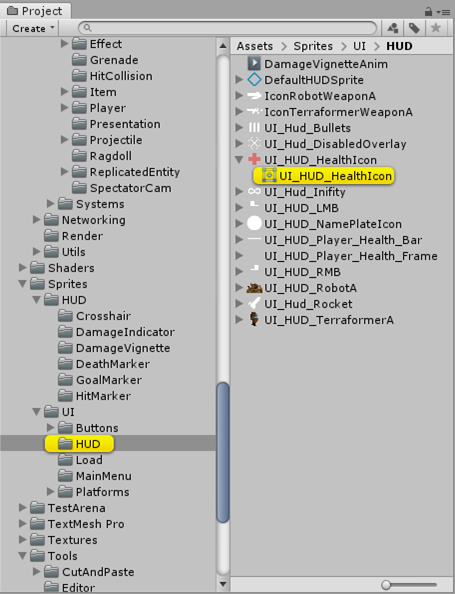Switch to the Project tab
455x594 pixels.
[35, 11]
